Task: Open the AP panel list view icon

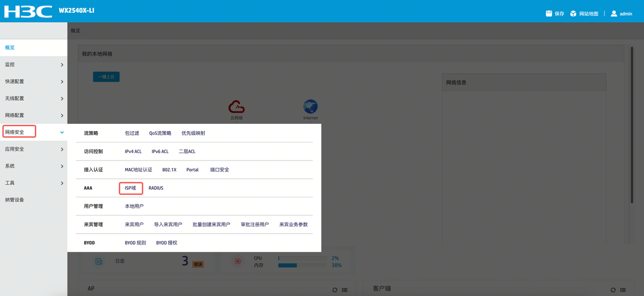Action: tap(345, 290)
